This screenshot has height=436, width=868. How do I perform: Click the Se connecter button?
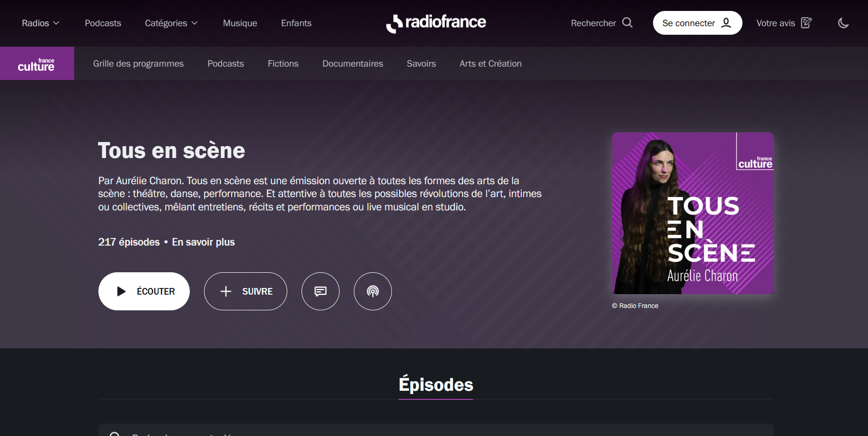pyautogui.click(x=698, y=23)
